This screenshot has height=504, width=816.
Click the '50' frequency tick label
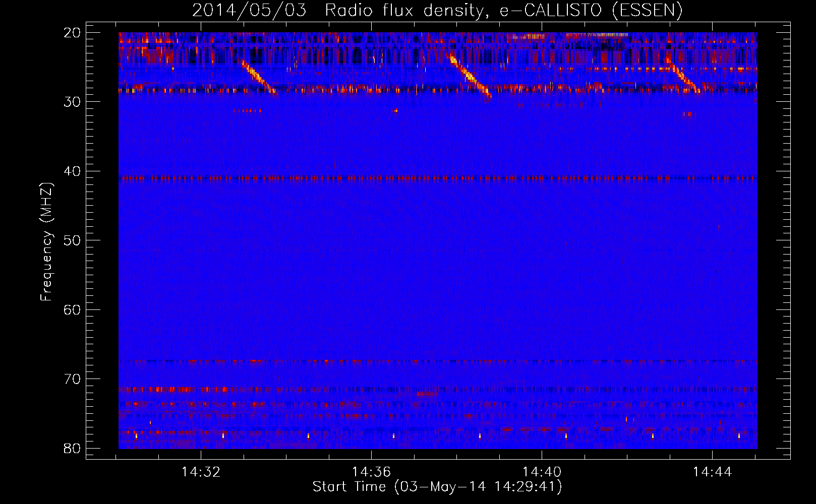(73, 240)
